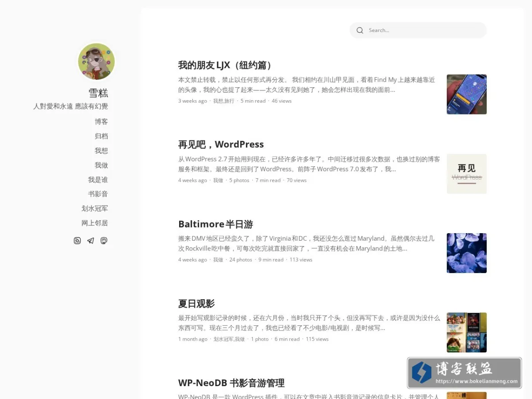Screen dimensions: 532x399
Task: Open the phone thumbnail of LJX post
Action: pyautogui.click(x=466, y=94)
